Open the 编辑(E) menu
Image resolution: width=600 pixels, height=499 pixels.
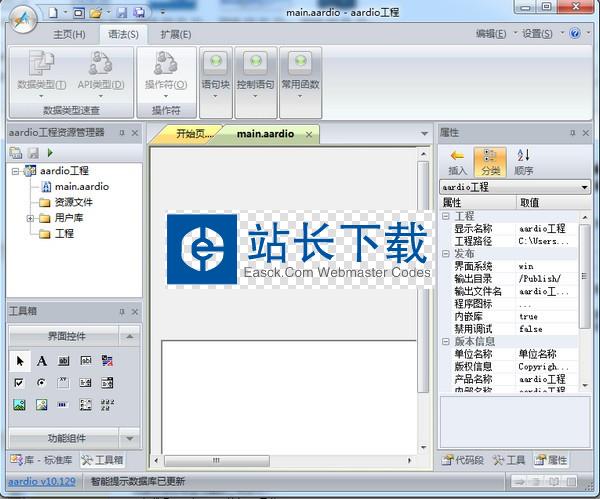(491, 34)
